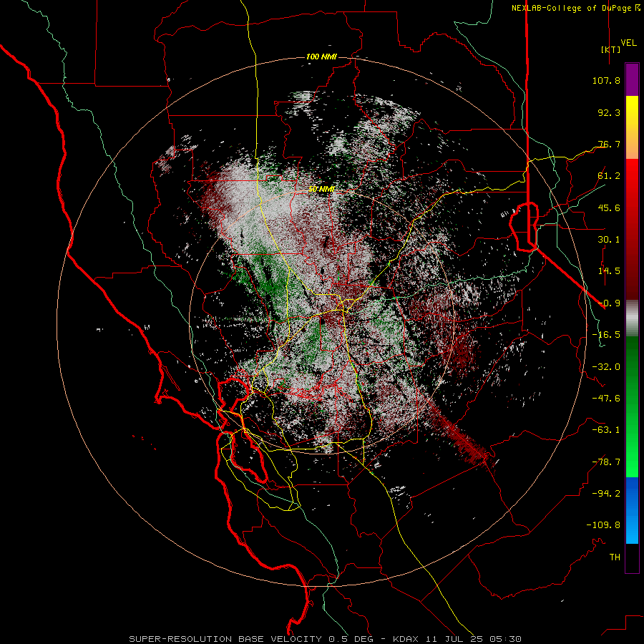Select the 14.5 velocity legend value

(x=609, y=271)
